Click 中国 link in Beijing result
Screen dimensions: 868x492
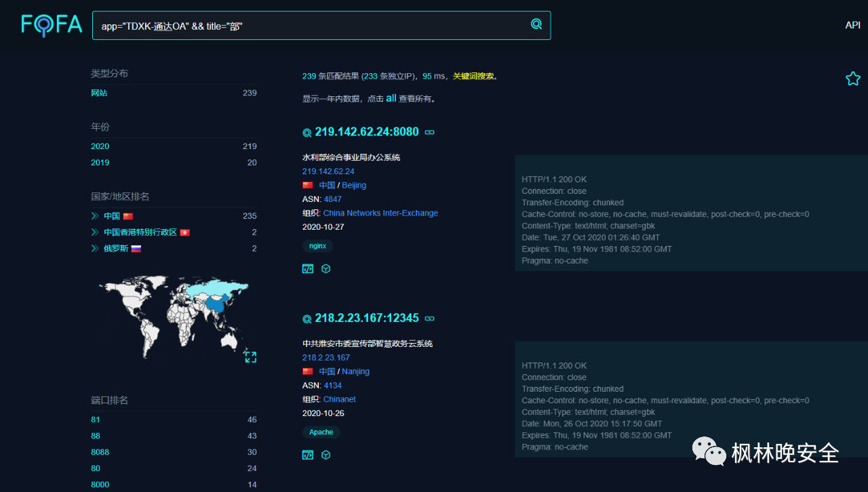point(327,185)
